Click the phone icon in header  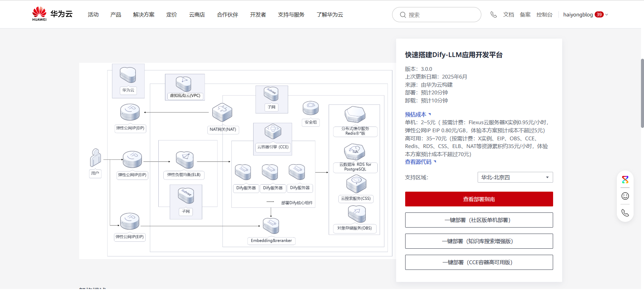[x=493, y=14]
